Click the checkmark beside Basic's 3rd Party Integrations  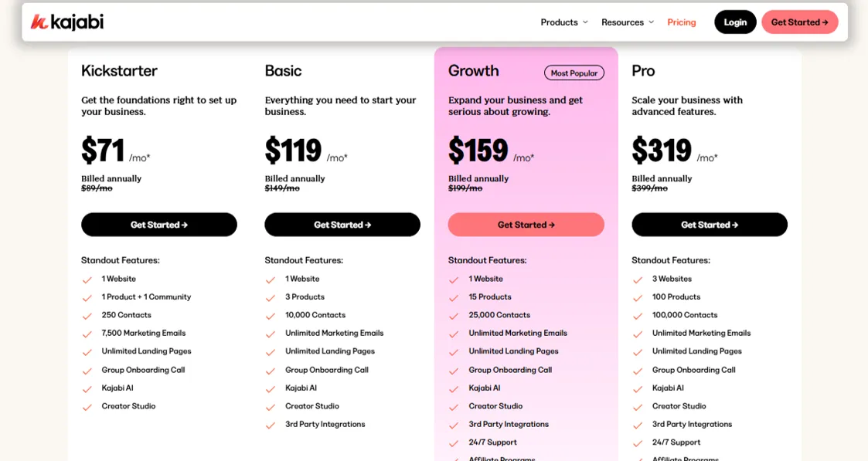pos(271,425)
